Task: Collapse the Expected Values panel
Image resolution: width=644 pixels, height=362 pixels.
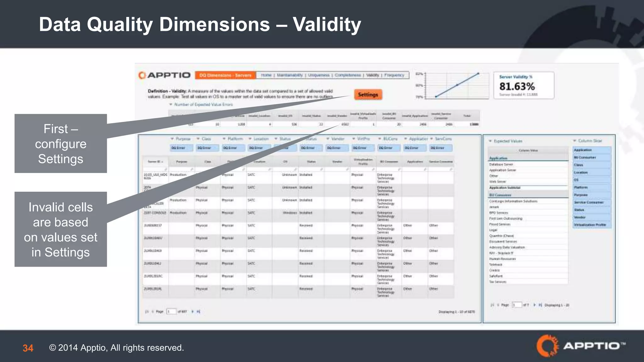Action: [490, 141]
